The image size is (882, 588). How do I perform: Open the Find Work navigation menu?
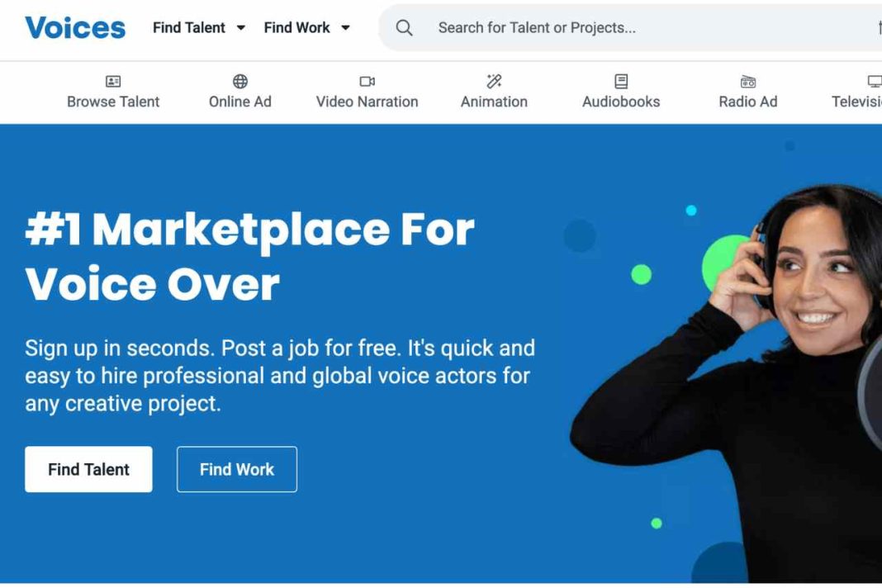[x=296, y=28]
